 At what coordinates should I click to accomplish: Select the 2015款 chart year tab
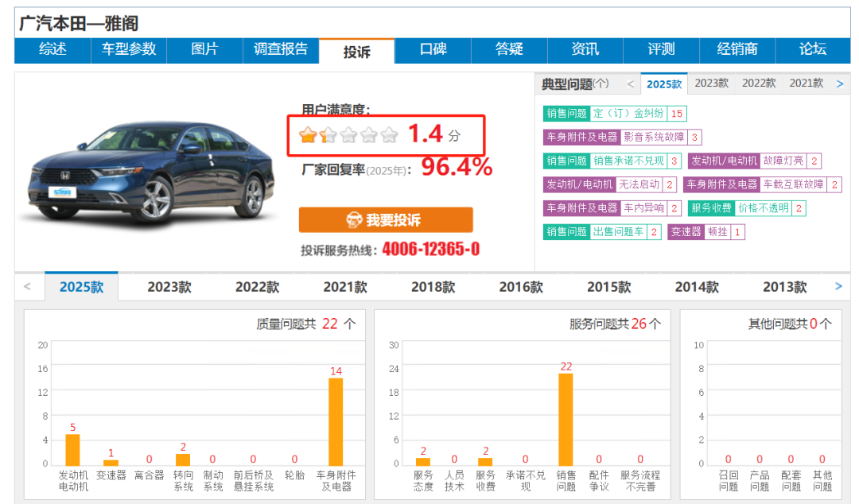[609, 287]
